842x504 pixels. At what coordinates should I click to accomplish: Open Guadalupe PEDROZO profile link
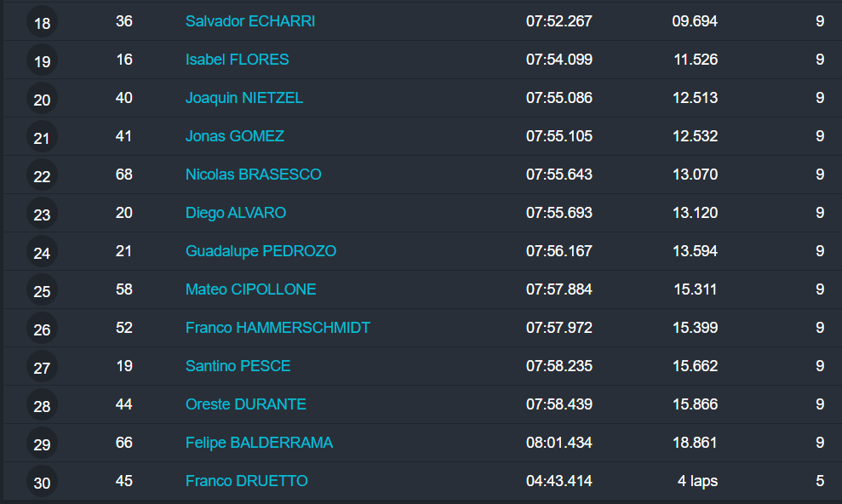261,251
